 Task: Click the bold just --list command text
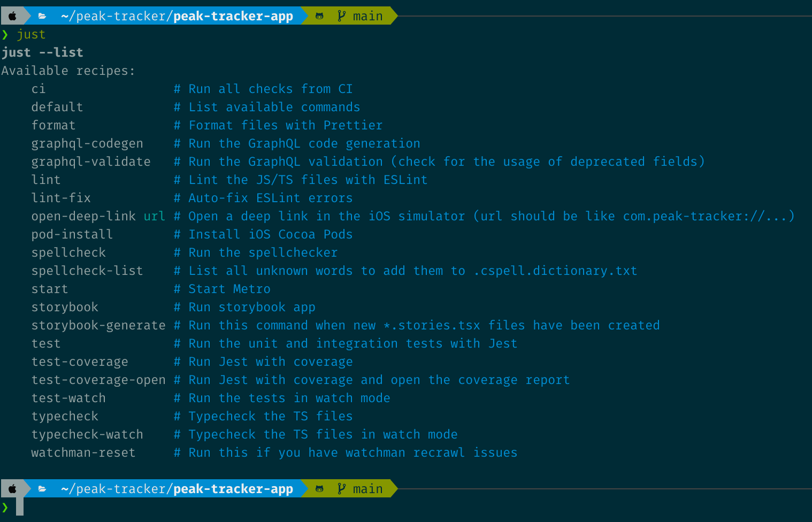coord(42,52)
